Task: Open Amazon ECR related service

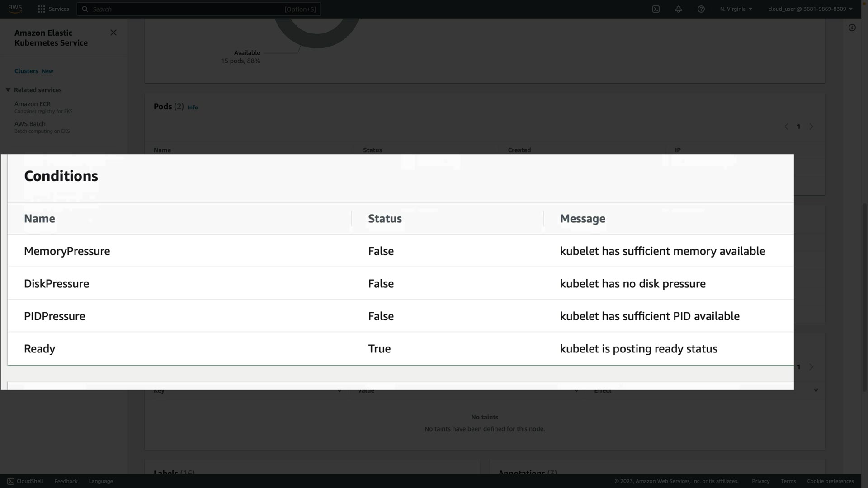Action: 33,104
